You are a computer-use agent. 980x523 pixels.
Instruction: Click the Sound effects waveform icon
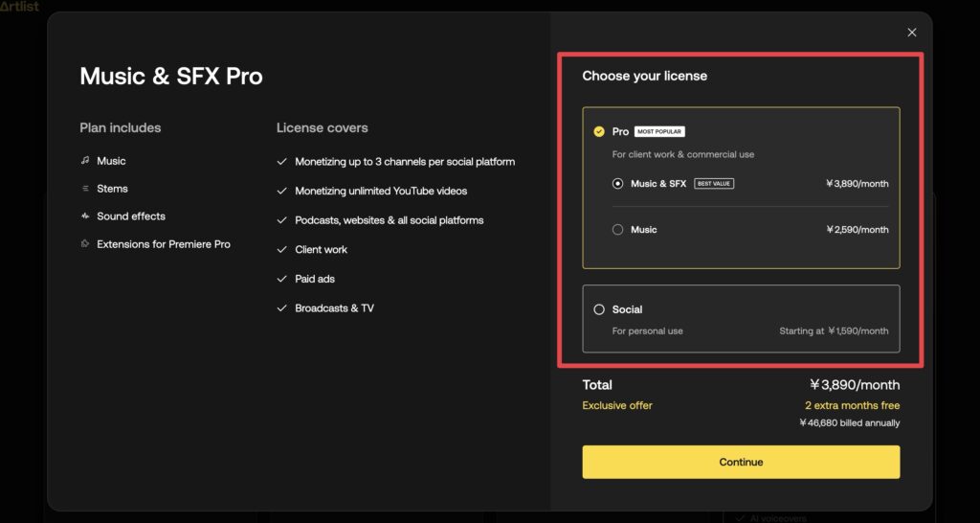pos(85,216)
